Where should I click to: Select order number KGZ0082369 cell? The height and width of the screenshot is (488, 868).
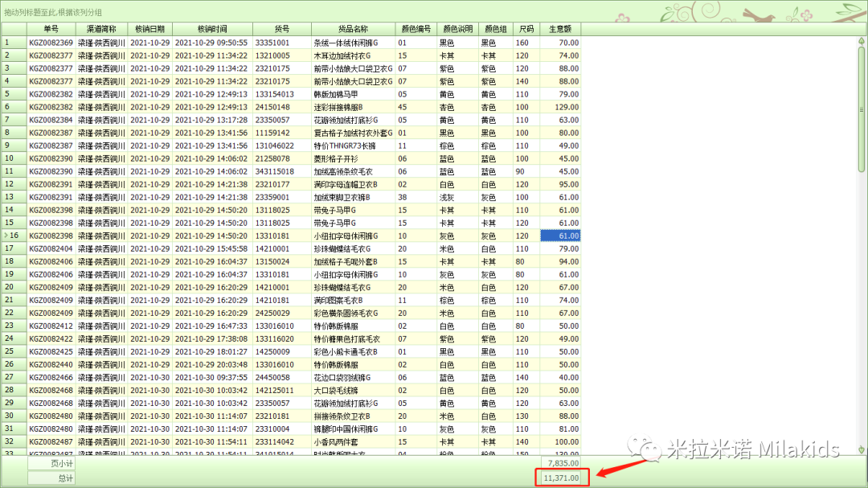click(51, 43)
